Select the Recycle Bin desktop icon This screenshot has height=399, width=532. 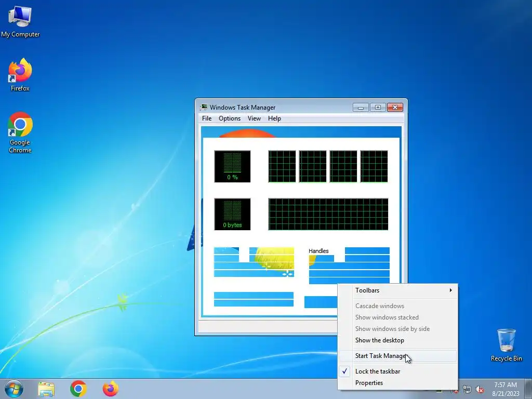click(x=506, y=345)
